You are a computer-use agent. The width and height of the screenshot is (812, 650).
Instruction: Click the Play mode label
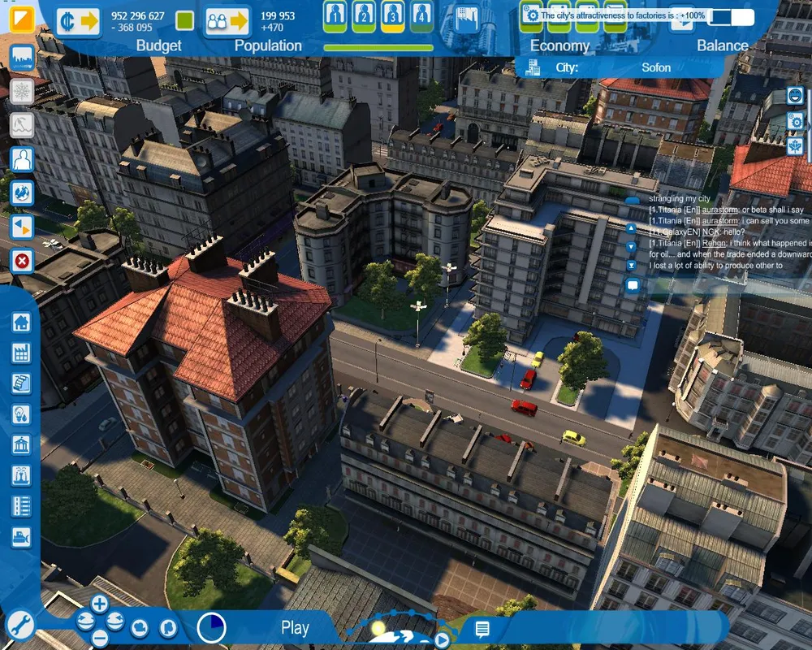(295, 628)
